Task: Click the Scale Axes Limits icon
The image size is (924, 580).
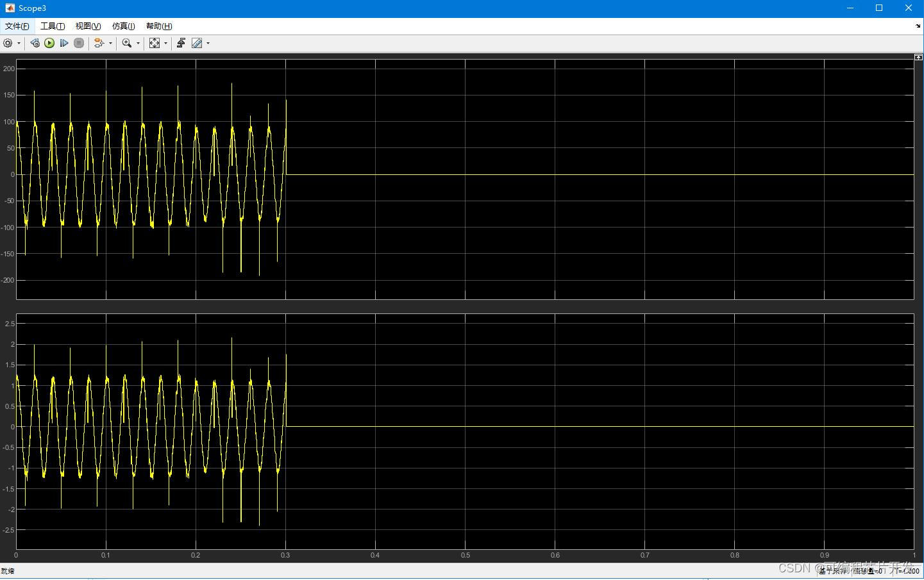Action: click(155, 43)
